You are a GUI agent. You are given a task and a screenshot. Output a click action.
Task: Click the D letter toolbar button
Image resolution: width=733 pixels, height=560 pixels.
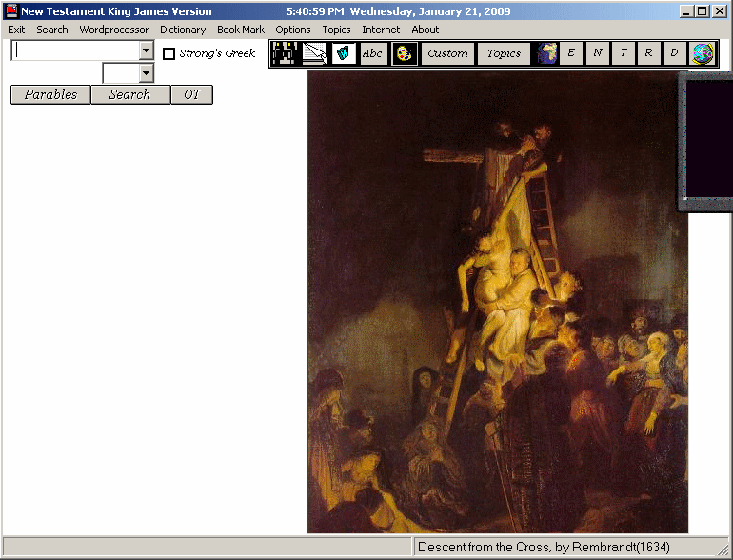[674, 53]
